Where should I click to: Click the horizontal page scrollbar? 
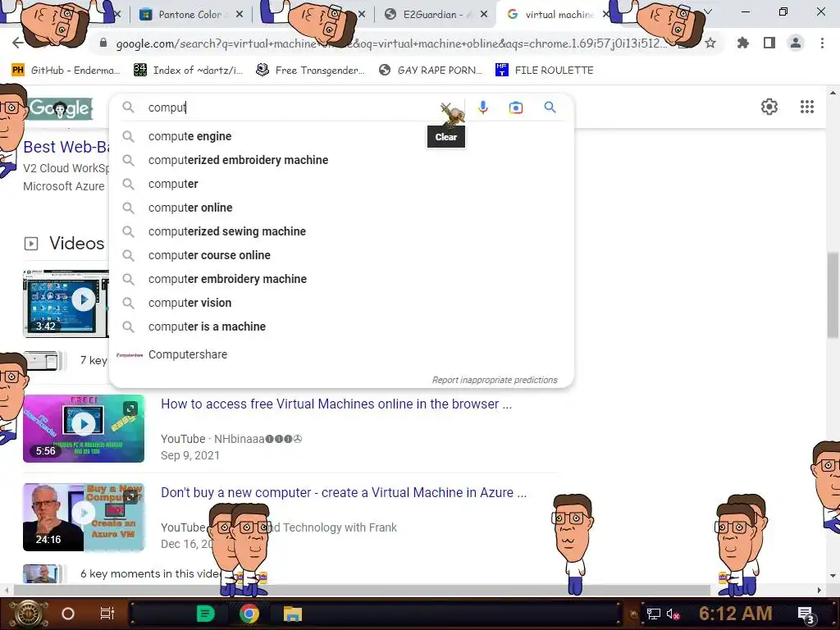(x=362, y=590)
